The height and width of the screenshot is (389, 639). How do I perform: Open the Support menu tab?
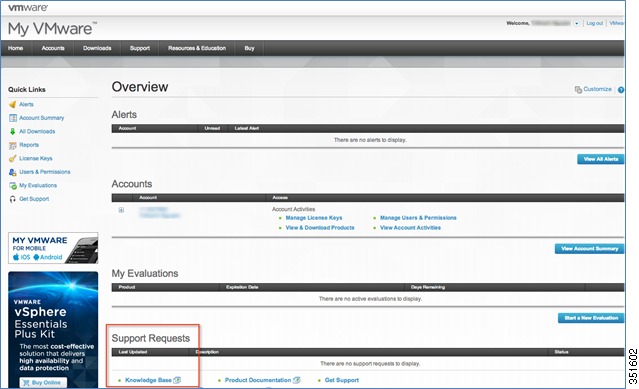(140, 48)
